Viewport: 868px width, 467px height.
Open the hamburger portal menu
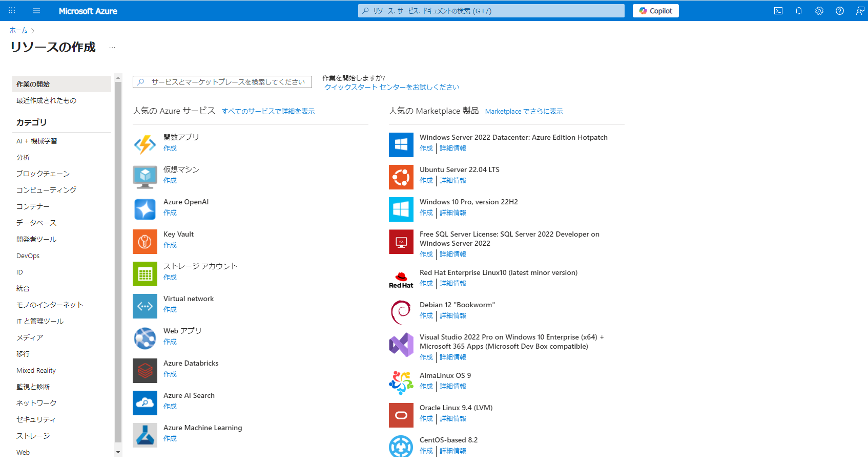(36, 11)
